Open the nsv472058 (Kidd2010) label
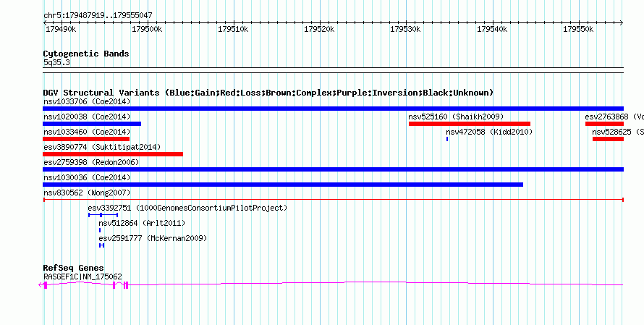Viewport: 644px width, 325px height. [489, 132]
